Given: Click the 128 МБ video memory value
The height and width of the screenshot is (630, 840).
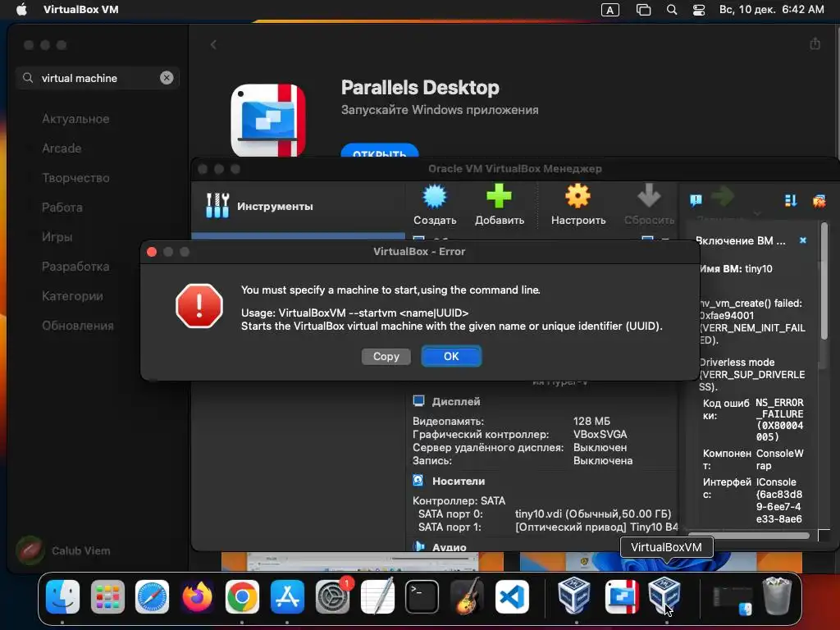Looking at the screenshot, I should (591, 421).
